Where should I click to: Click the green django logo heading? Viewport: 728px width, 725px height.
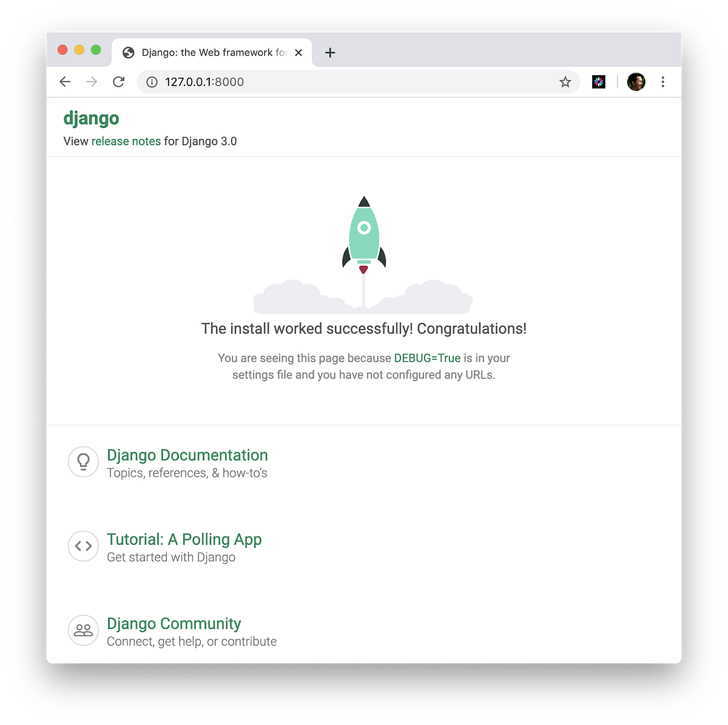(x=91, y=118)
